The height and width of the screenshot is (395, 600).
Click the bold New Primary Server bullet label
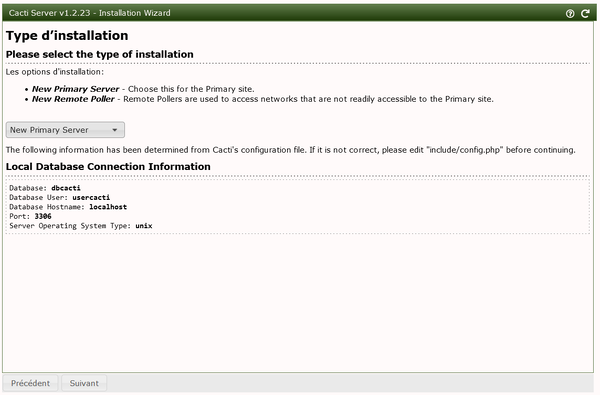(x=75, y=89)
